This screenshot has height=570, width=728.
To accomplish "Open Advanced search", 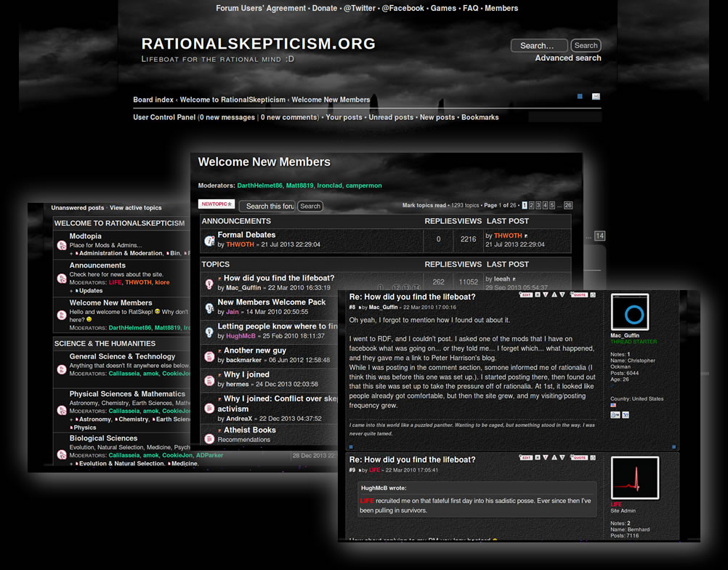I will point(567,57).
